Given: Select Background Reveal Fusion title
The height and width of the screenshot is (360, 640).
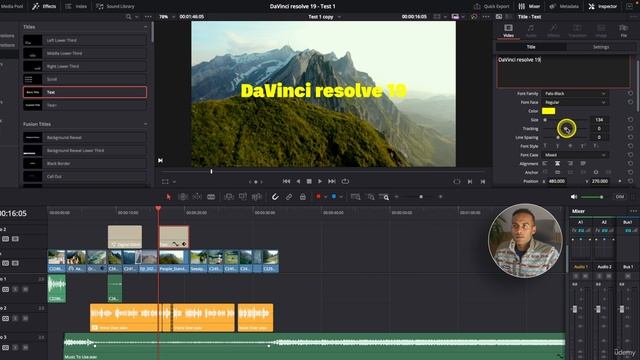Looking at the screenshot, I should [x=85, y=138].
